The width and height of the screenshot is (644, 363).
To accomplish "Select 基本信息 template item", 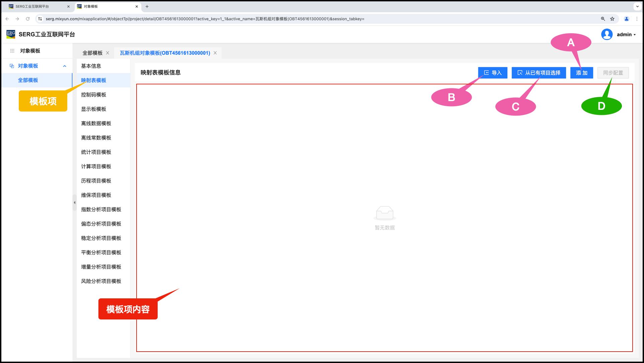I will click(x=91, y=66).
